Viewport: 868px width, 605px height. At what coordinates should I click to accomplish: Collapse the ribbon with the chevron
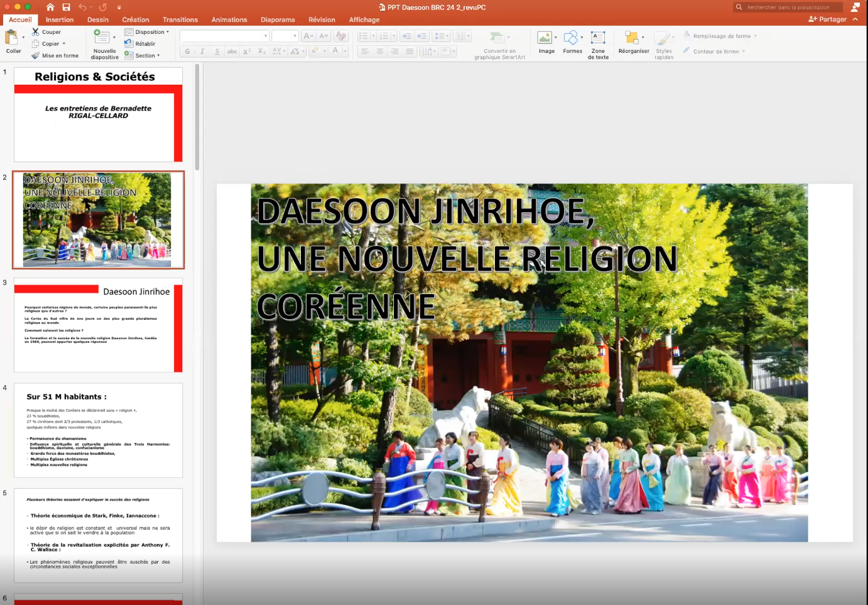[855, 19]
